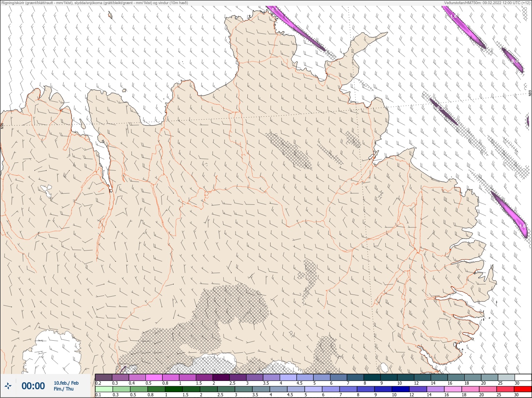Viewport: 532px width, 398px height.
Task: Select palest green swatch at 0.1 in lower legend
Action: [103, 389]
